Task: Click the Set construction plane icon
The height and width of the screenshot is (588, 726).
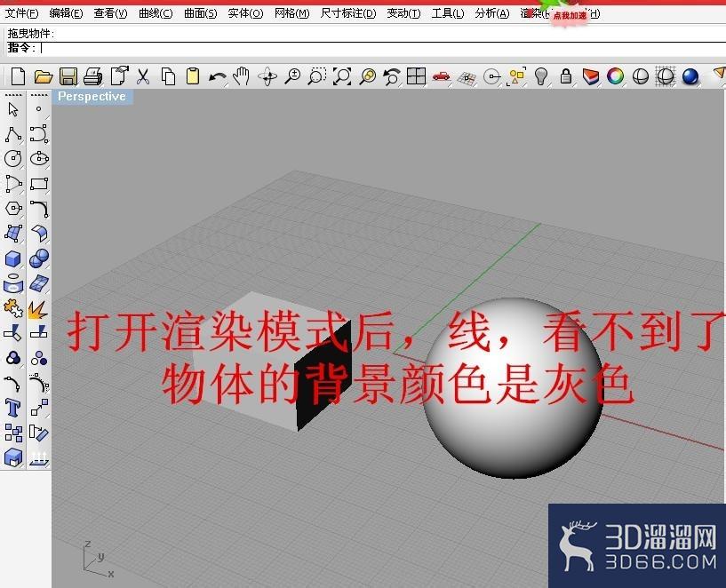Action: click(467, 78)
